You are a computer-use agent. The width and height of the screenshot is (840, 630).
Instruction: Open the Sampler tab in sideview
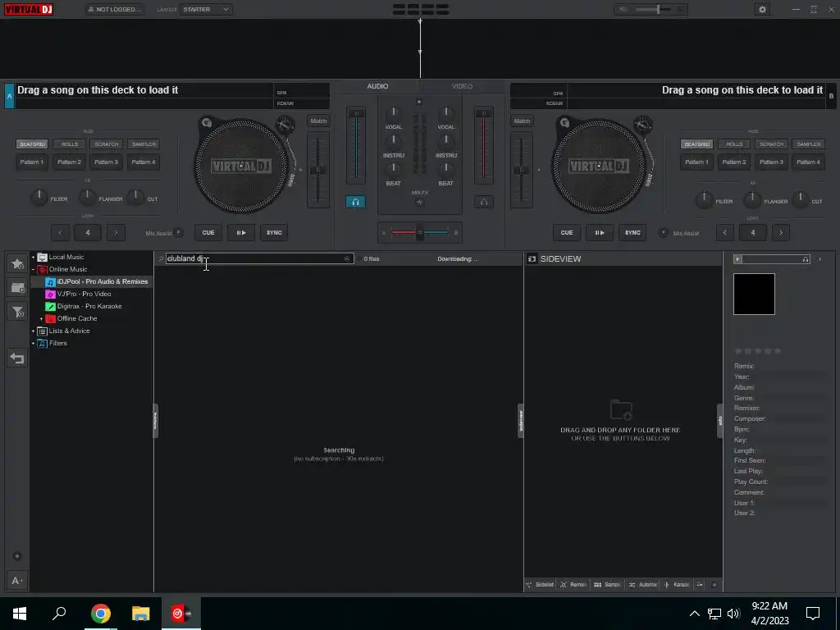pos(607,584)
